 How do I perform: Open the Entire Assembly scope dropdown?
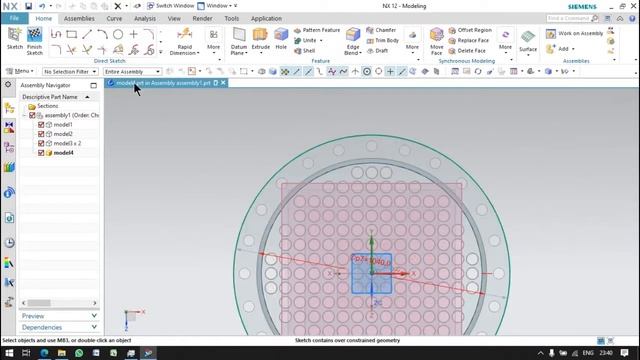132,71
